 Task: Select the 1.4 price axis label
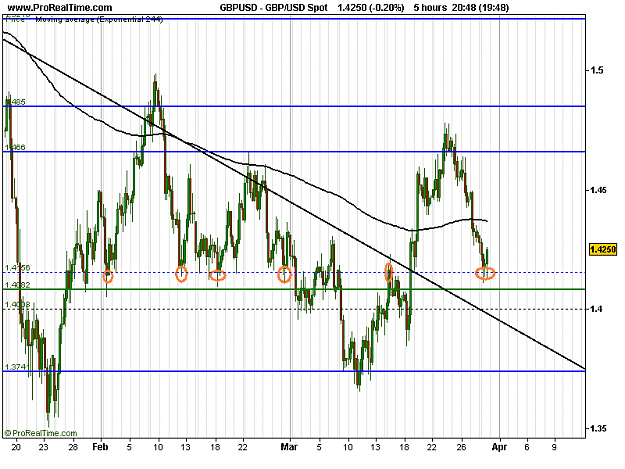(597, 309)
